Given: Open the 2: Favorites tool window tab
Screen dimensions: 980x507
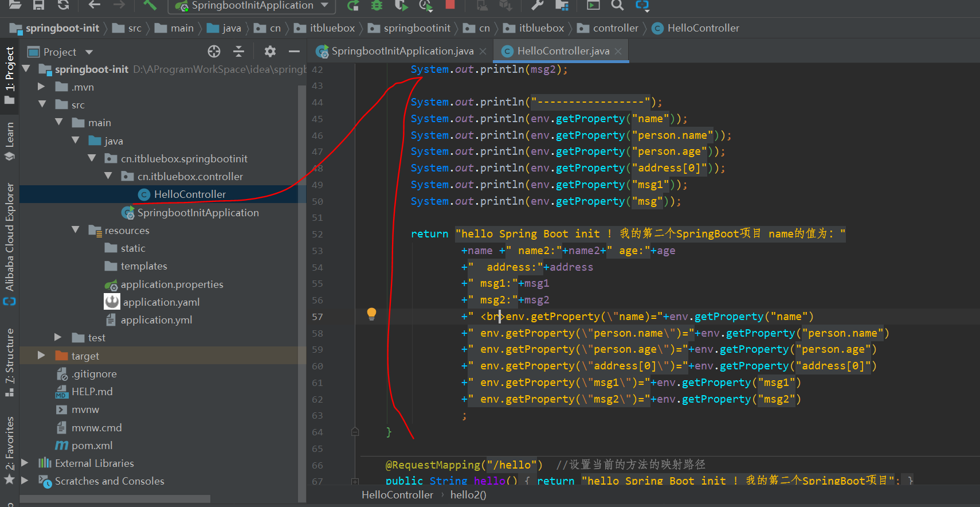Looking at the screenshot, I should tap(9, 450).
